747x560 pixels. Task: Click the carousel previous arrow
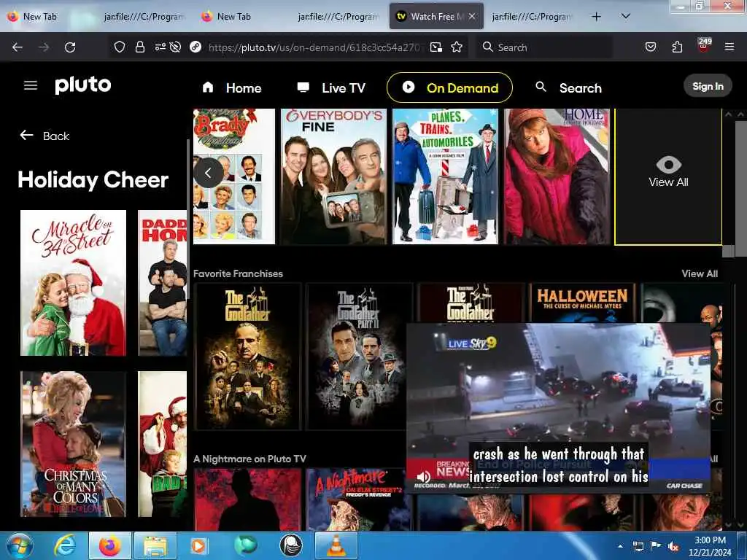[x=208, y=173]
